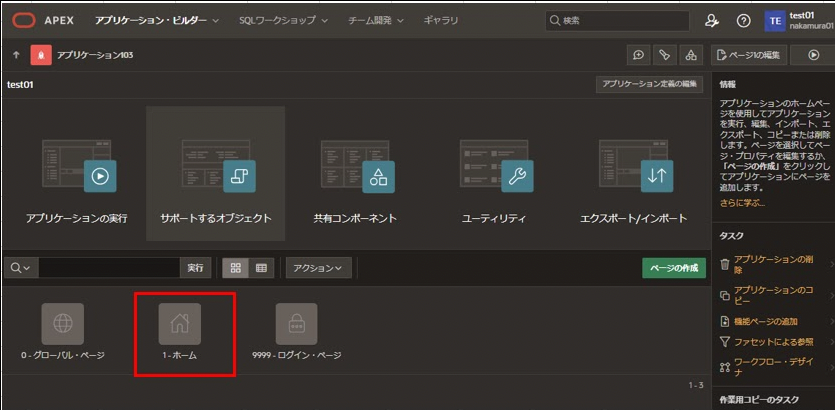This screenshot has width=835, height=410.
Task: Expand the search column selector dropdown
Action: pyautogui.click(x=20, y=268)
